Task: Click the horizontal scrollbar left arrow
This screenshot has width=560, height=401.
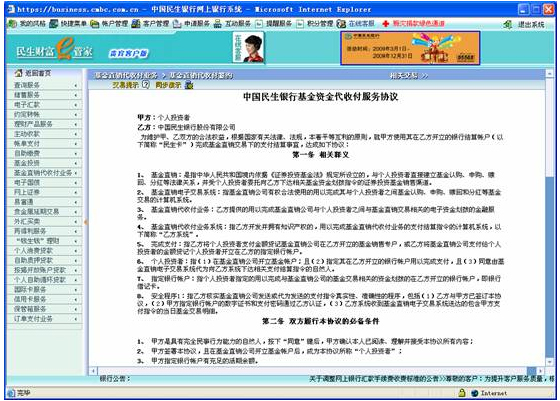Action: [x=93, y=371]
